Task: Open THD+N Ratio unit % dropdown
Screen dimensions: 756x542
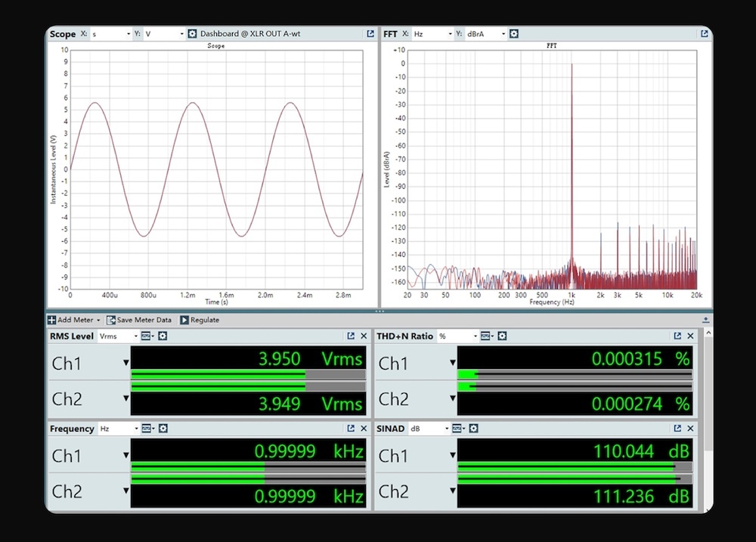Action: tap(457, 336)
